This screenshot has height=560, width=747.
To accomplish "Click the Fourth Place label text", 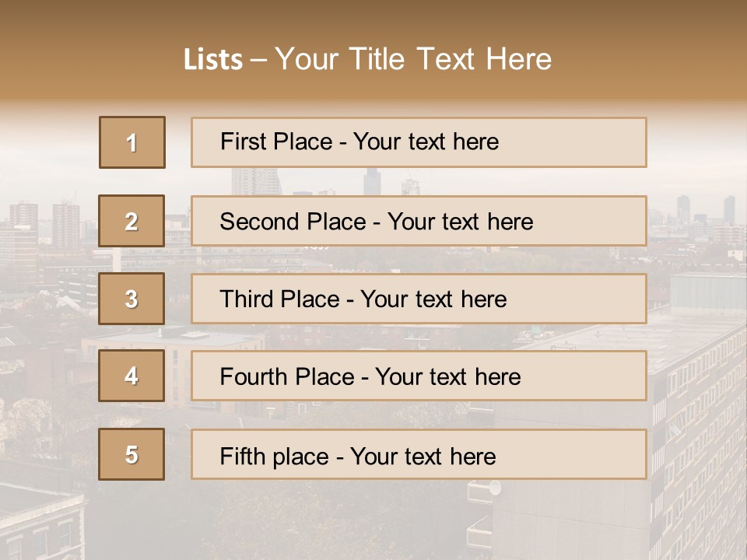I will [287, 376].
